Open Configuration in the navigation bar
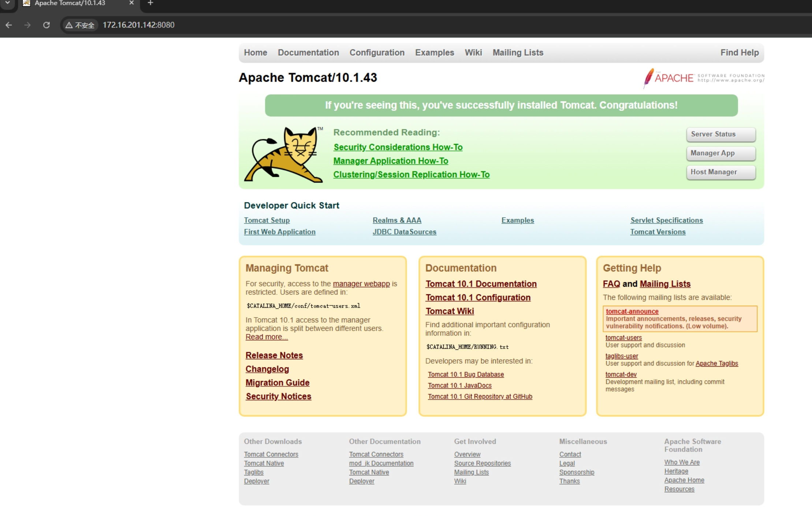Screen dimensions: 812x516 [x=377, y=52]
